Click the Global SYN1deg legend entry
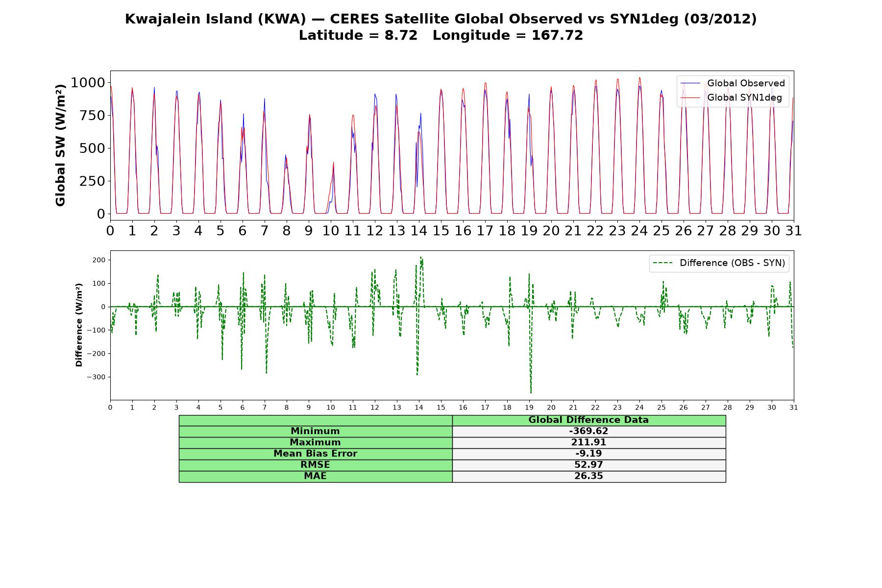The image size is (882, 588). pyautogui.click(x=732, y=98)
